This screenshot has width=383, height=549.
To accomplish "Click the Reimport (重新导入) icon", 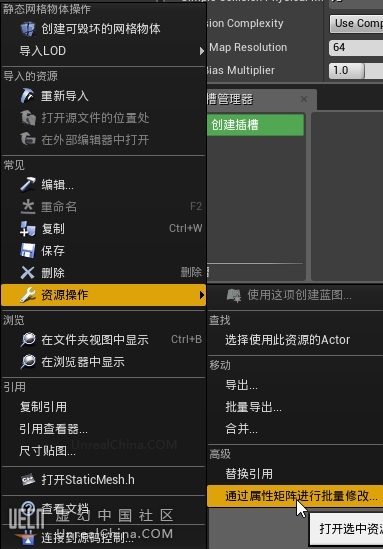I will tap(27, 96).
